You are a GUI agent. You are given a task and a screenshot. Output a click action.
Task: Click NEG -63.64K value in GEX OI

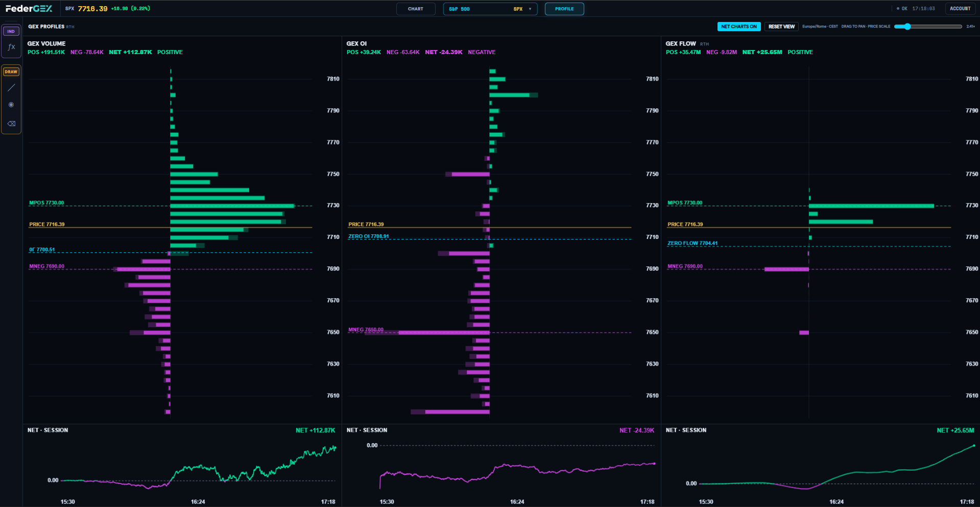403,52
